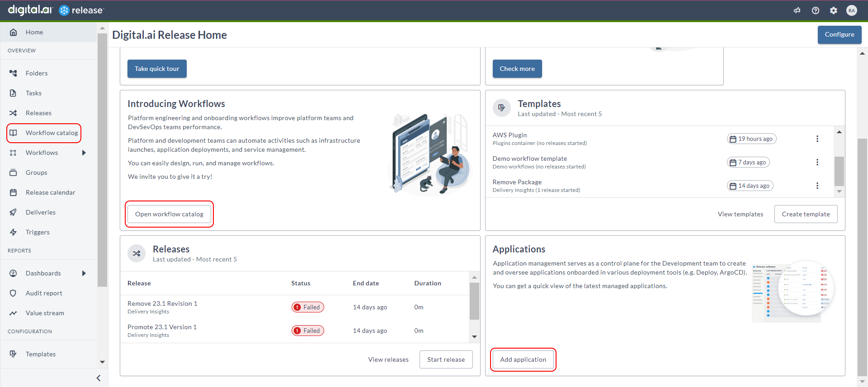Click Open workflow catalog button
Screen dimensions: 868x387
point(169,214)
